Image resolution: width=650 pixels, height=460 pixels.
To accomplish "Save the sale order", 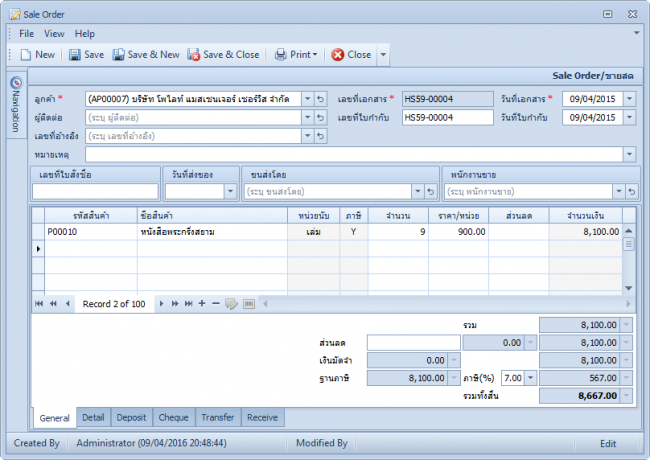I will [x=86, y=55].
